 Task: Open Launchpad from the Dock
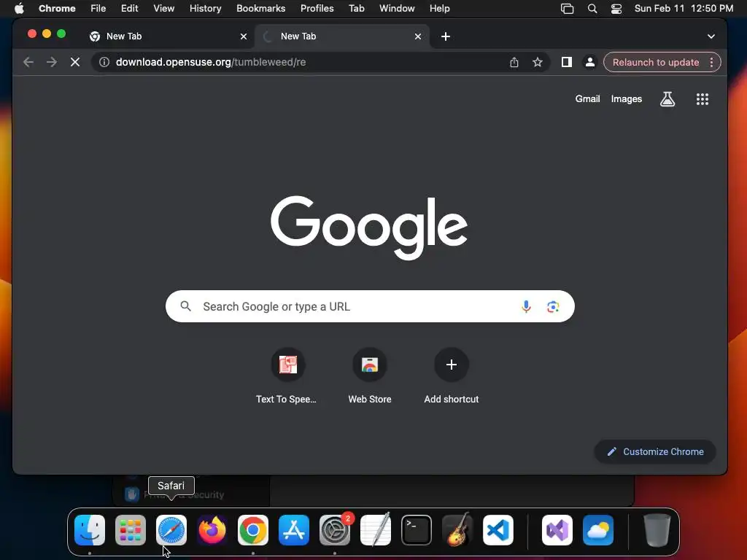coord(131,530)
